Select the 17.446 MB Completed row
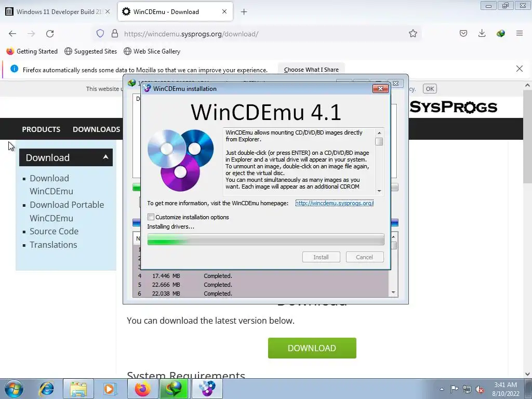 point(261,276)
